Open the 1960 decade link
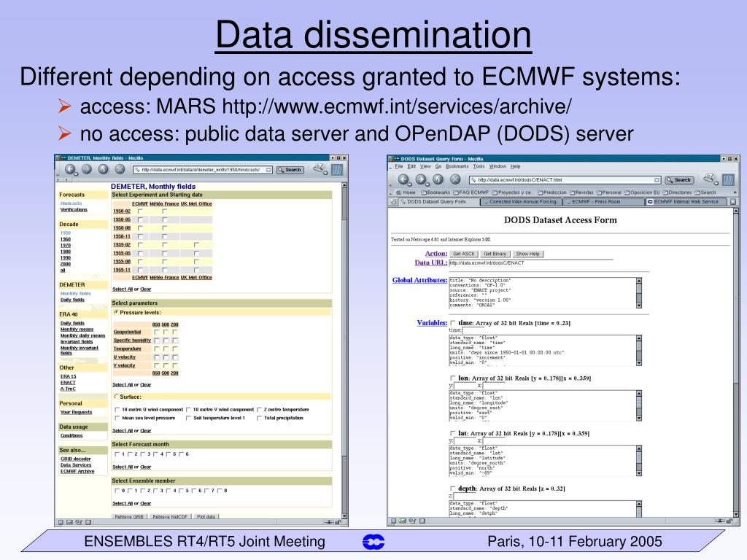This screenshot has height=560, width=747. pos(65,239)
